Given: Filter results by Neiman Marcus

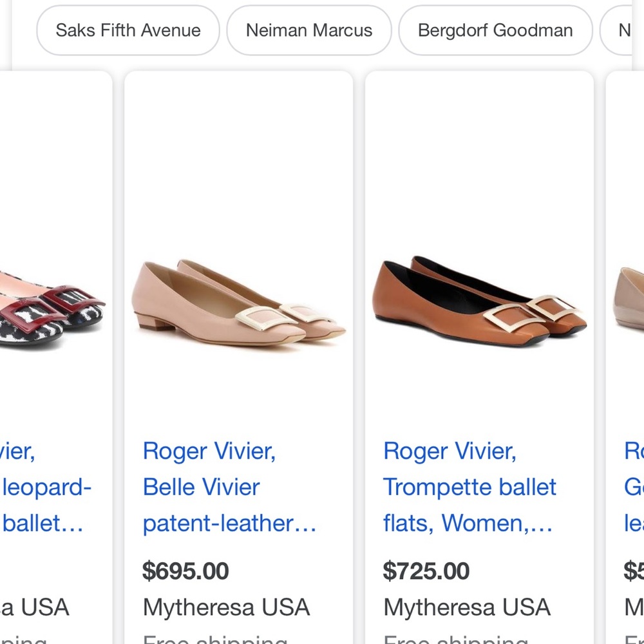Looking at the screenshot, I should click(x=308, y=30).
